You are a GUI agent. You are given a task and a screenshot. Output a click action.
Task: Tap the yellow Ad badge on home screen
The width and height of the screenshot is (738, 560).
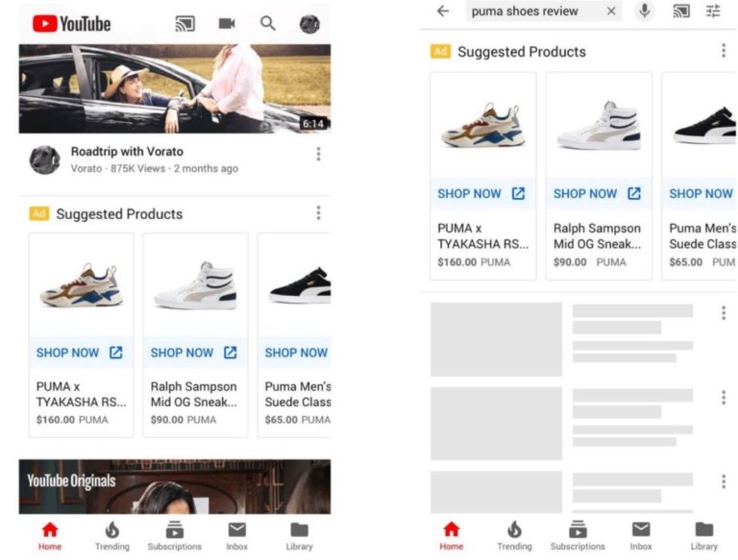[x=39, y=213]
